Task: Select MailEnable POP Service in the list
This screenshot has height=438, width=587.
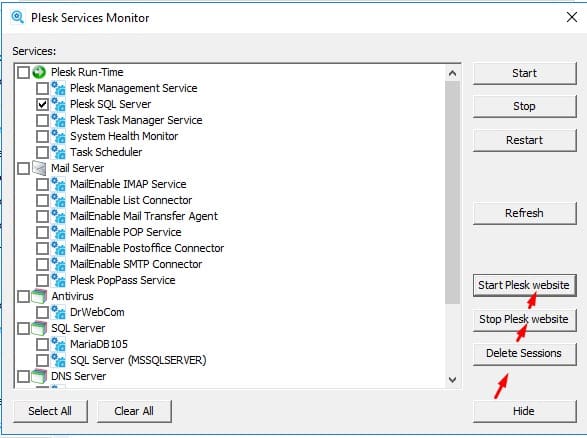Action: (x=126, y=232)
